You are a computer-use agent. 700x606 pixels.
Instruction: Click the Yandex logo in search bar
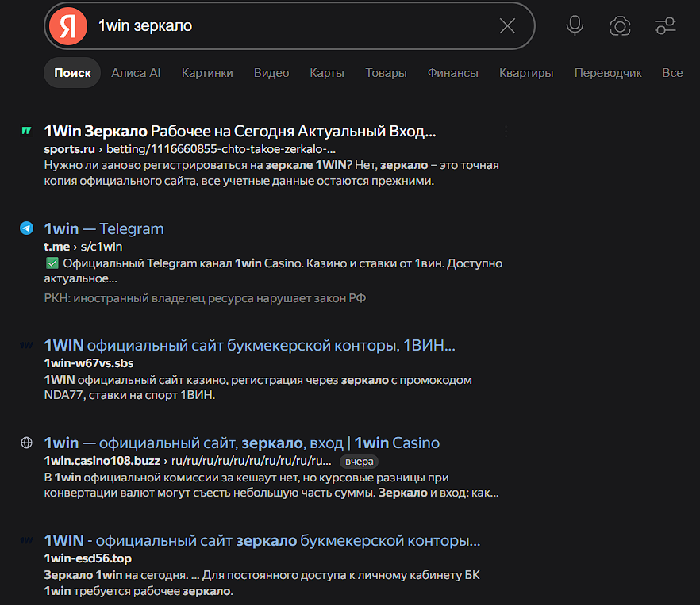68,26
